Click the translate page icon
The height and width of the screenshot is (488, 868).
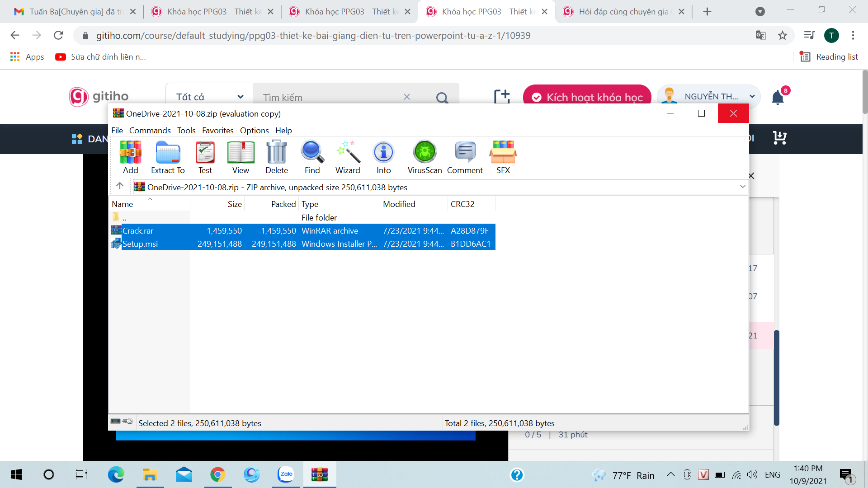click(761, 35)
